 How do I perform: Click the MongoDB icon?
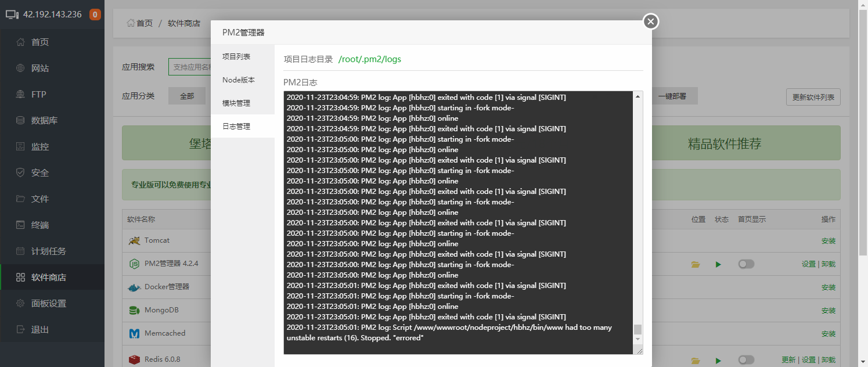(x=134, y=310)
